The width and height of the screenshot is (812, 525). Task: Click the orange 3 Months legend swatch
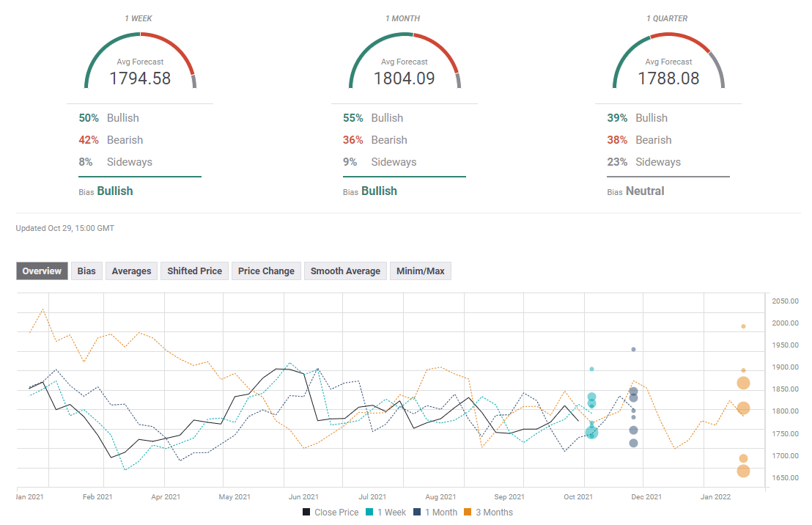coord(469,513)
